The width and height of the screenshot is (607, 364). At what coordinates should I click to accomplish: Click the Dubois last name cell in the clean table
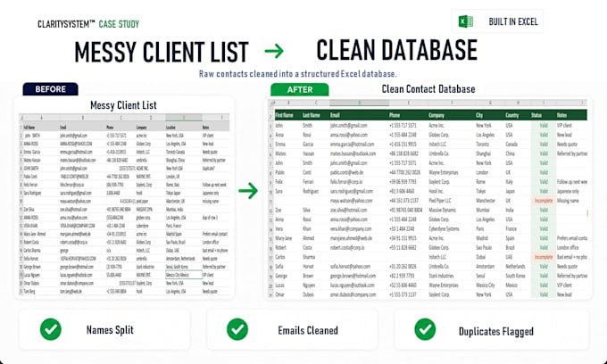click(308, 294)
